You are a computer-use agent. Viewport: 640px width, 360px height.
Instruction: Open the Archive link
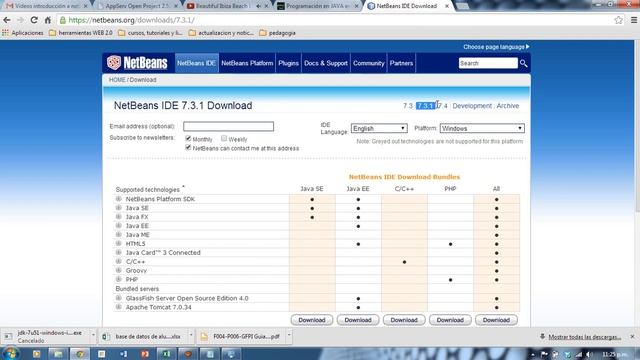pos(508,106)
